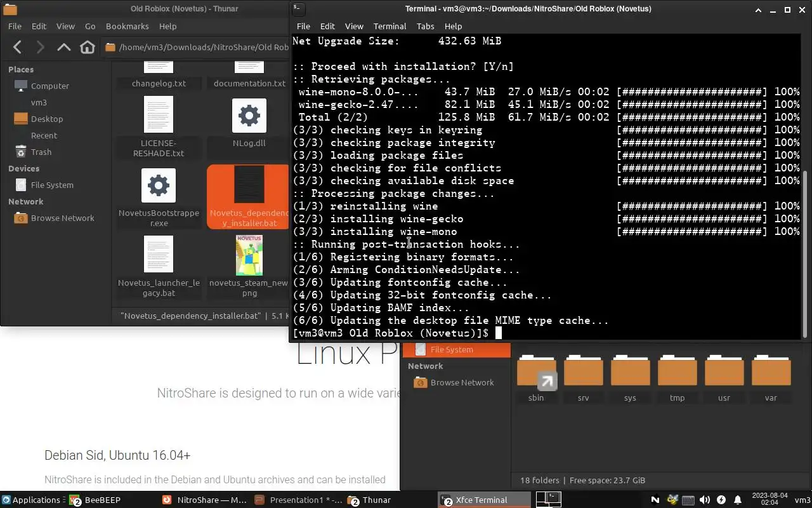Select documentation.txt file
This screenshot has width=812, height=508.
[x=249, y=83]
